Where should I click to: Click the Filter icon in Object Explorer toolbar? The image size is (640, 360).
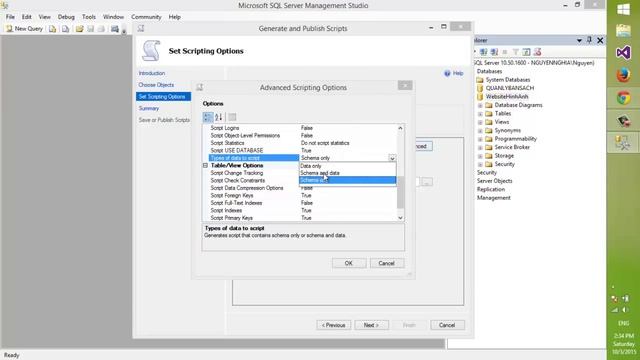[516, 52]
